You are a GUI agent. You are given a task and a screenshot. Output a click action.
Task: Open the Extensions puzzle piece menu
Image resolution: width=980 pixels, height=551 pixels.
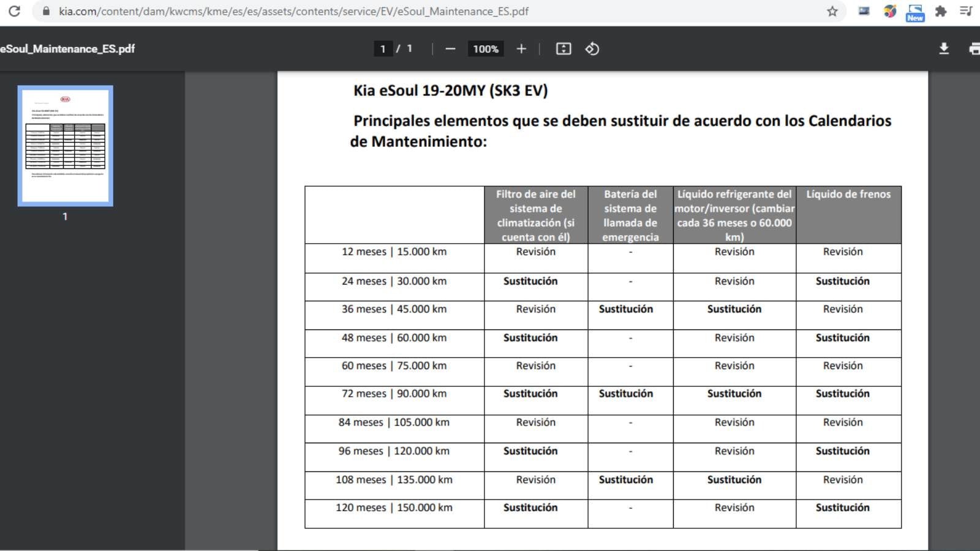click(941, 11)
